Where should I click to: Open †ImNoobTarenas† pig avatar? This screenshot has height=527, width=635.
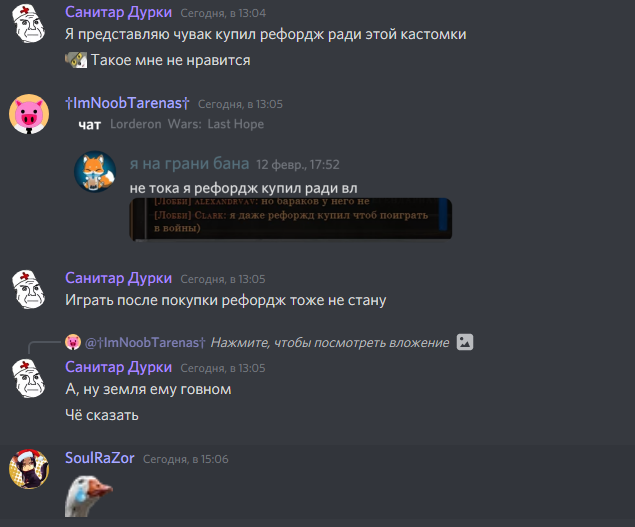click(29, 114)
